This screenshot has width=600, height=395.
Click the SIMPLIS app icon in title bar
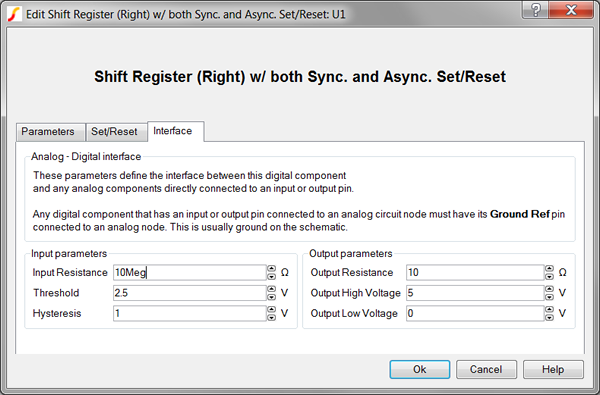click(15, 14)
